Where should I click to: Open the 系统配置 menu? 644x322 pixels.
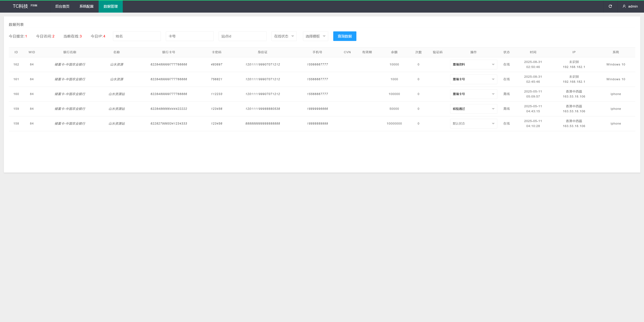[x=87, y=7]
